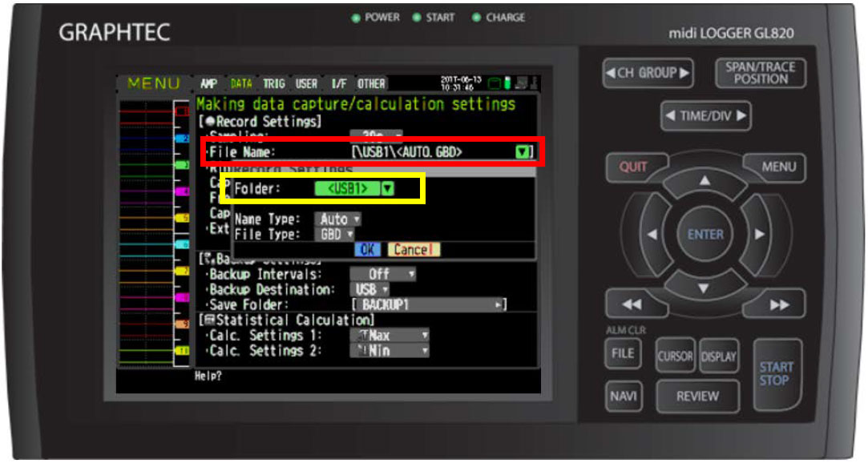Click the CH GROUP hardware key
The width and height of the screenshot is (868, 463).
tap(648, 73)
